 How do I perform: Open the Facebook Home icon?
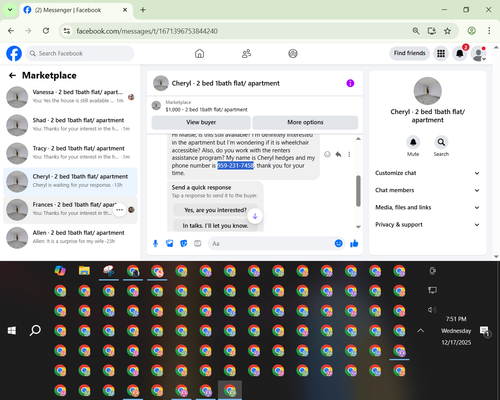point(199,53)
